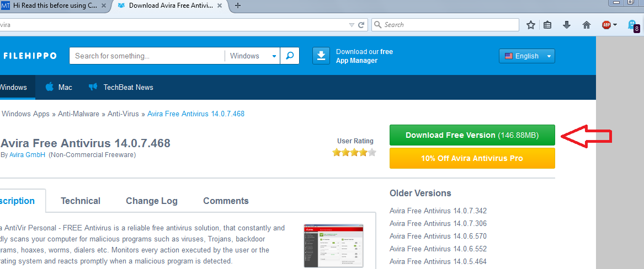Go to the browser home page
The width and height of the screenshot is (644, 269).
[x=587, y=25]
